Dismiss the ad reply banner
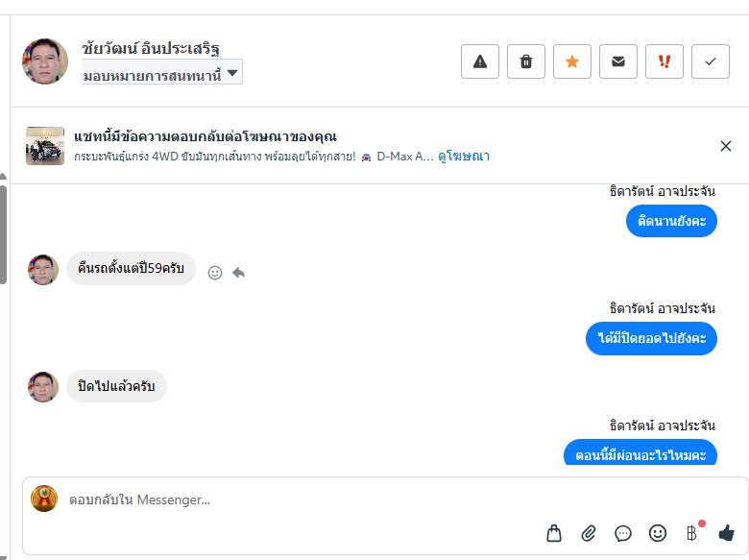 point(726,146)
